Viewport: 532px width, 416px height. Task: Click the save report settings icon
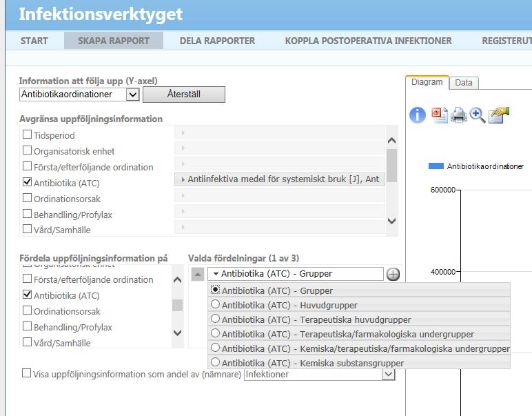tap(499, 115)
